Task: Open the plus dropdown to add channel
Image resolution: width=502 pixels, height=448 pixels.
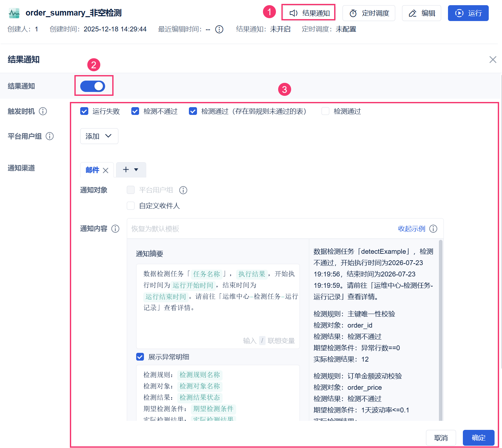Action: [131, 170]
